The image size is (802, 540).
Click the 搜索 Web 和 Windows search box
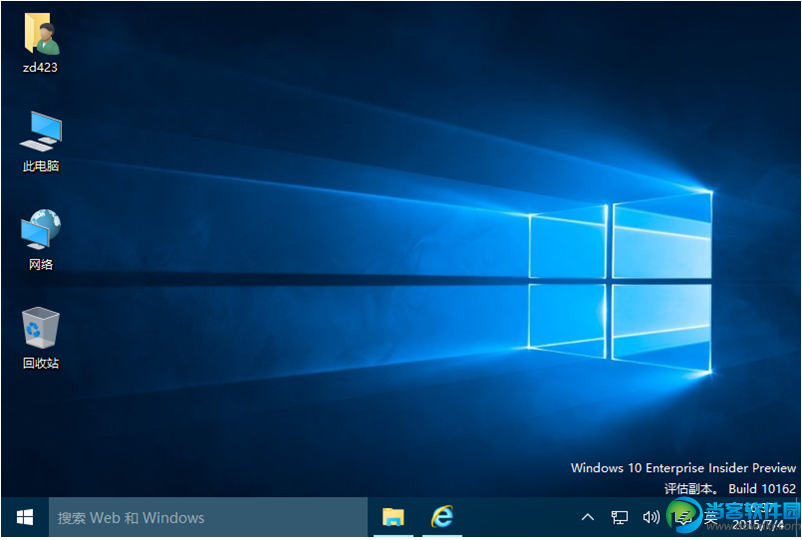point(208,518)
